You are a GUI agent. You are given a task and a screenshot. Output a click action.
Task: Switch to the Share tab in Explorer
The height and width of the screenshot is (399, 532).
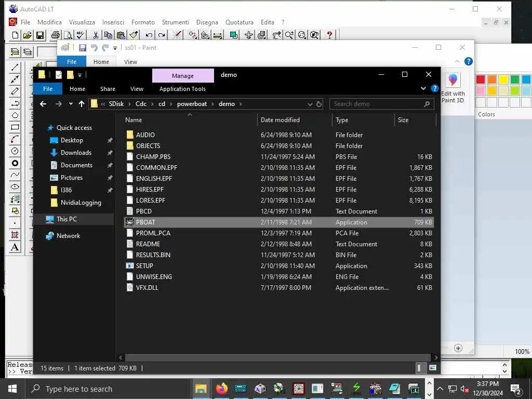(108, 89)
